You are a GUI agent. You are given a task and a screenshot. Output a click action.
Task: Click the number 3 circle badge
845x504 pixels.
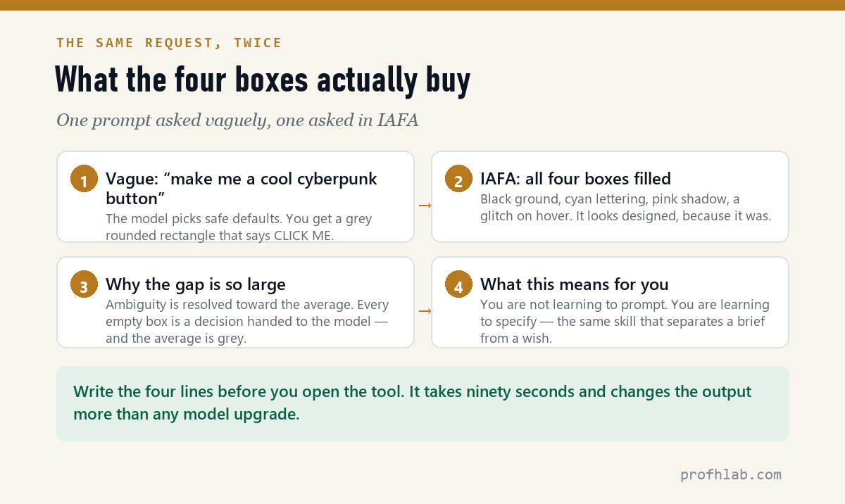[84, 284]
